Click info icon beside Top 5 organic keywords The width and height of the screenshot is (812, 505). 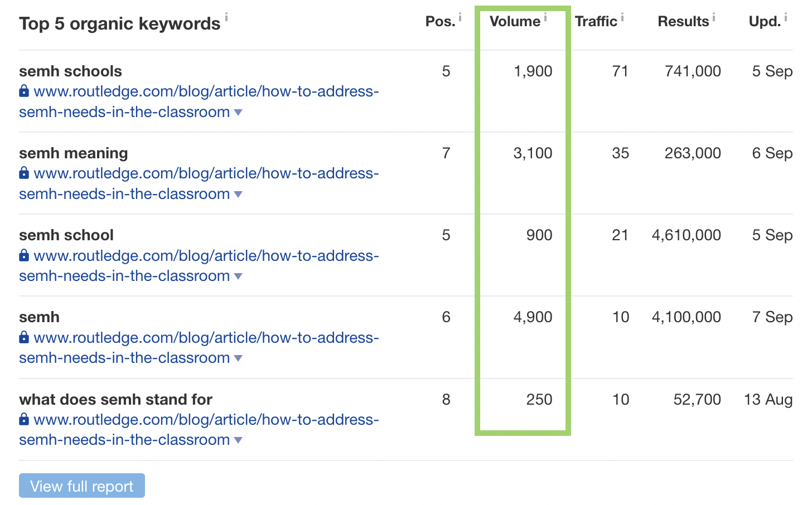coord(226,17)
